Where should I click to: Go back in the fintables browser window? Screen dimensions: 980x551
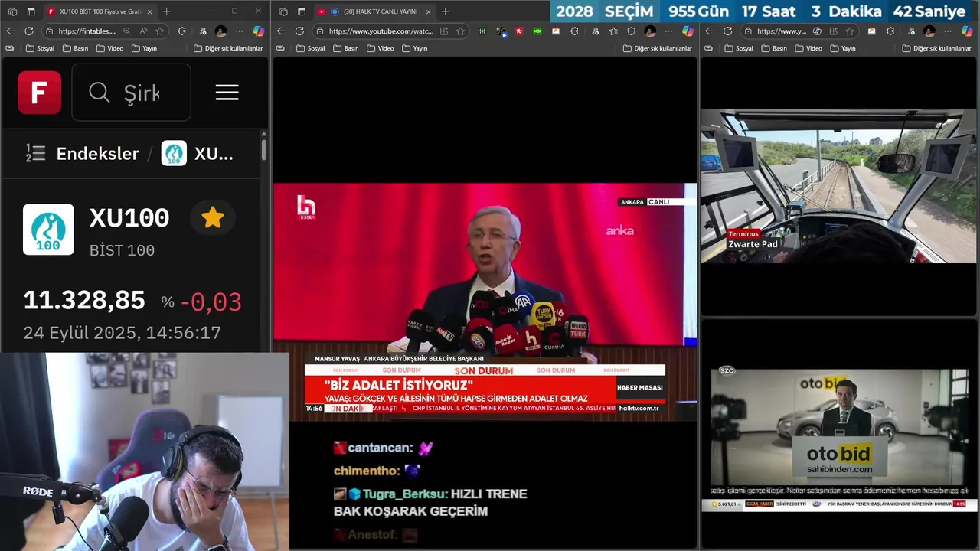tap(11, 31)
